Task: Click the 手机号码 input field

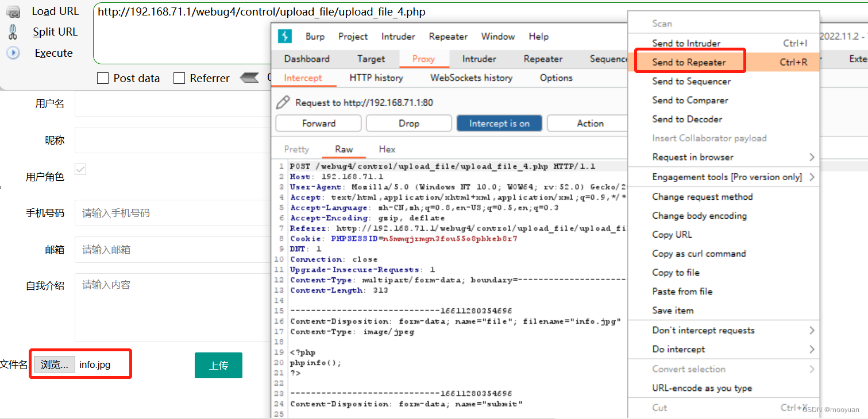Action: pyautogui.click(x=172, y=213)
